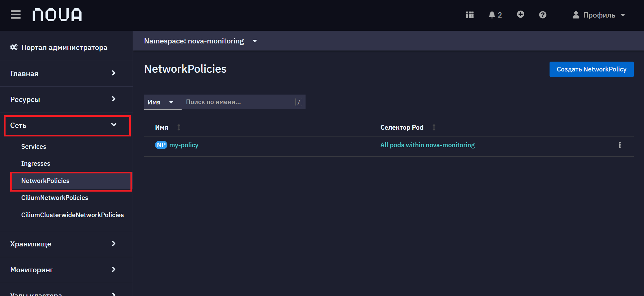Click the plus add resource icon

(521, 14)
